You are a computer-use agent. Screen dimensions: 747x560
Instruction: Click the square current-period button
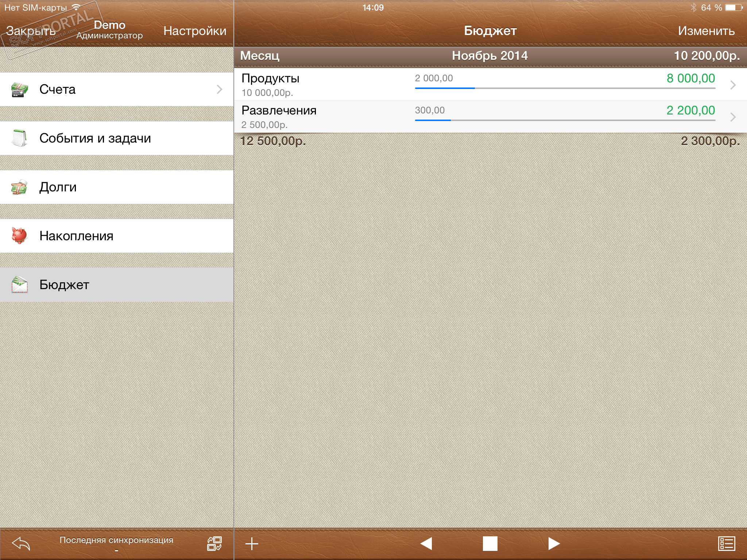490,544
